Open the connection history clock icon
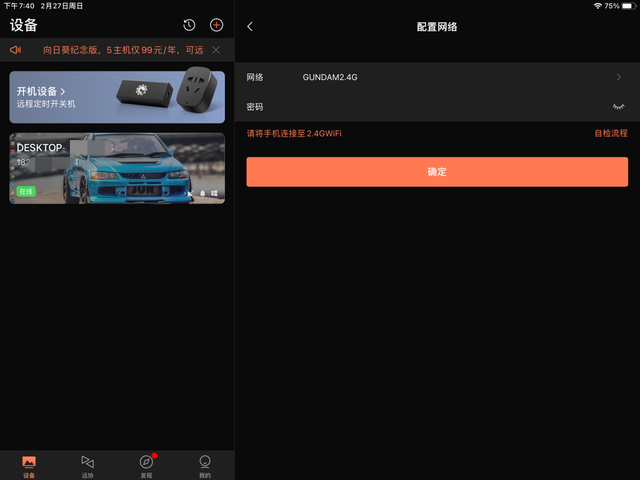The height and width of the screenshot is (480, 640). 189,25
